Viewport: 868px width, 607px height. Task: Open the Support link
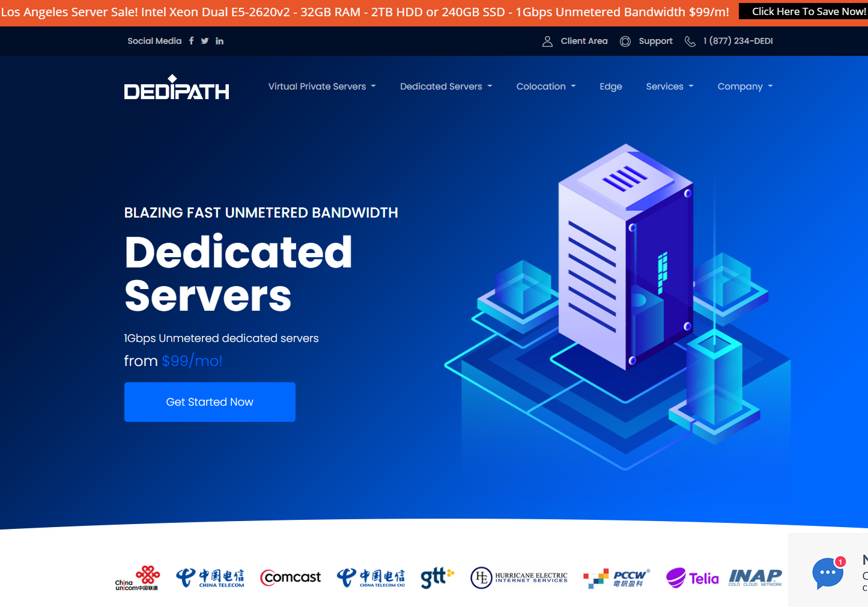click(x=655, y=41)
